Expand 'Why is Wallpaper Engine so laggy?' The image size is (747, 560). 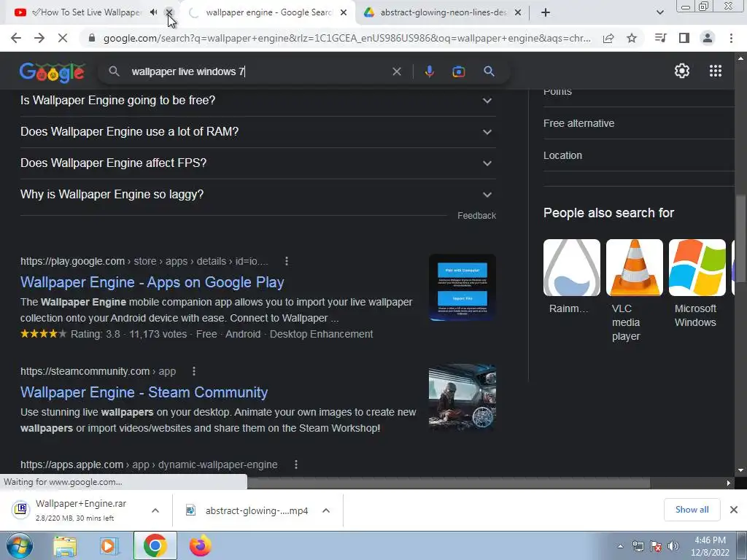pyautogui.click(x=258, y=195)
